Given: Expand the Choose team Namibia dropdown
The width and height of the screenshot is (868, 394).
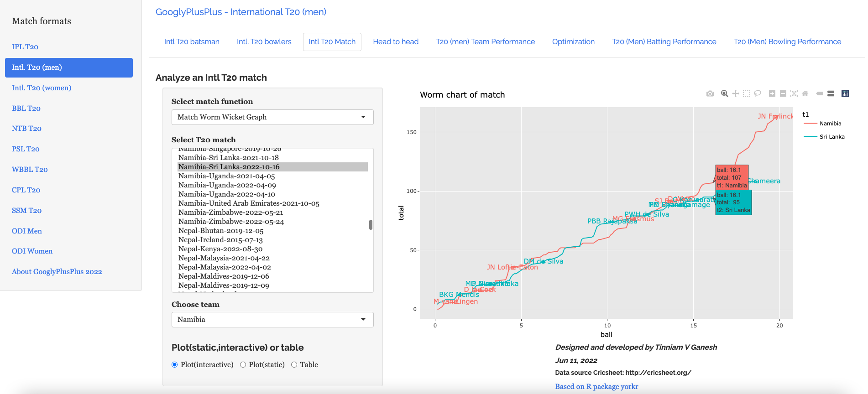Looking at the screenshot, I should (x=272, y=320).
